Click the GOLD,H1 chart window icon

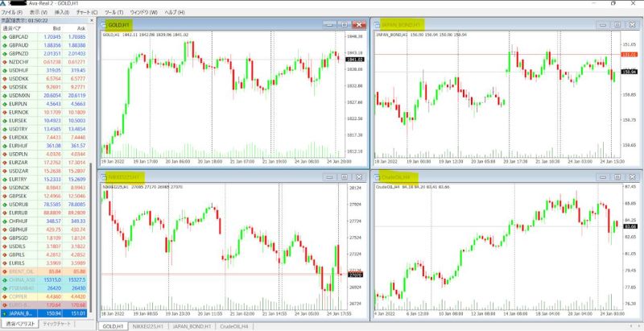[x=105, y=25]
